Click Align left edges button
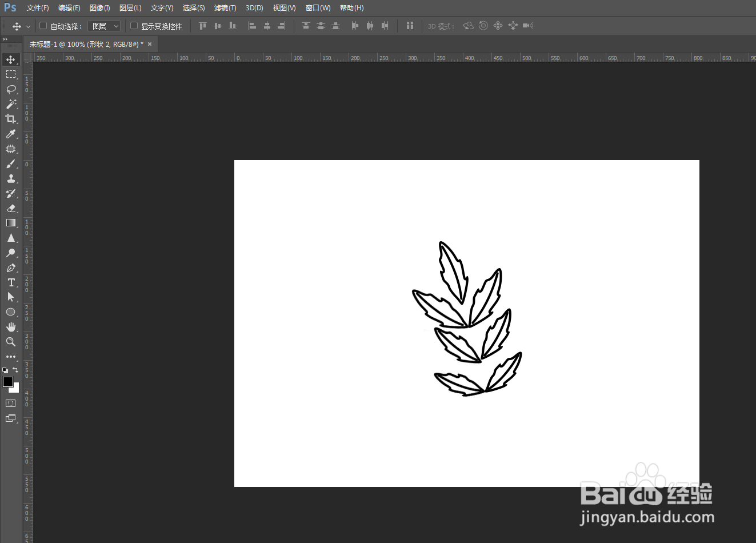756x543 pixels. click(252, 26)
